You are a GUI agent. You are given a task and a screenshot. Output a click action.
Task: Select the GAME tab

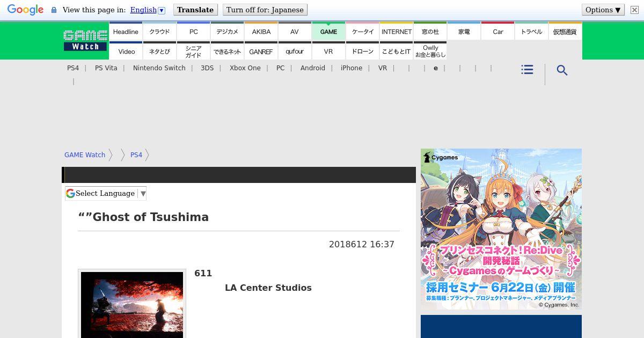tap(328, 31)
